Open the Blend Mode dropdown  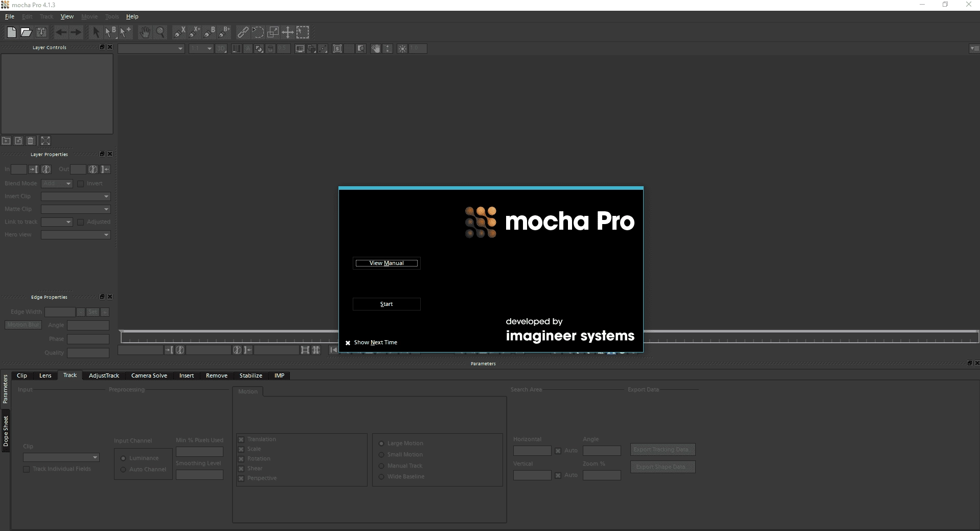coord(57,184)
